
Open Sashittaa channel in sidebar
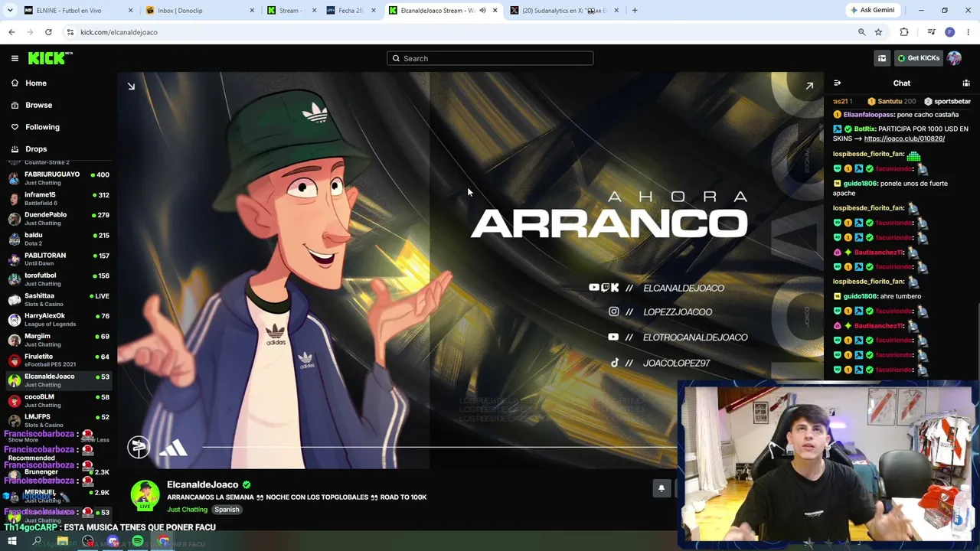[58, 300]
